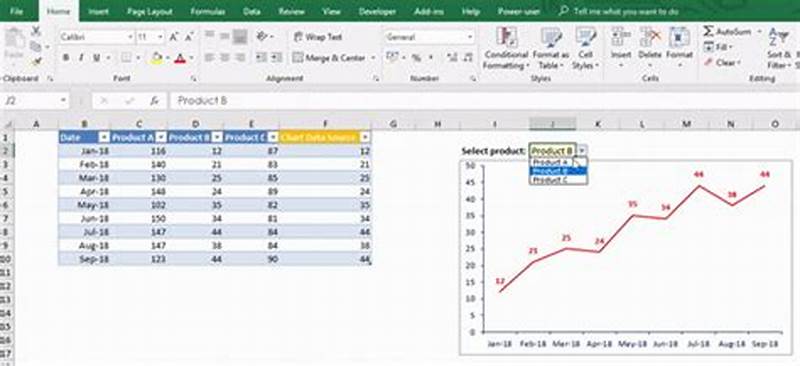Decrease cell indent
This screenshot has width=800, height=366.
(x=260, y=58)
